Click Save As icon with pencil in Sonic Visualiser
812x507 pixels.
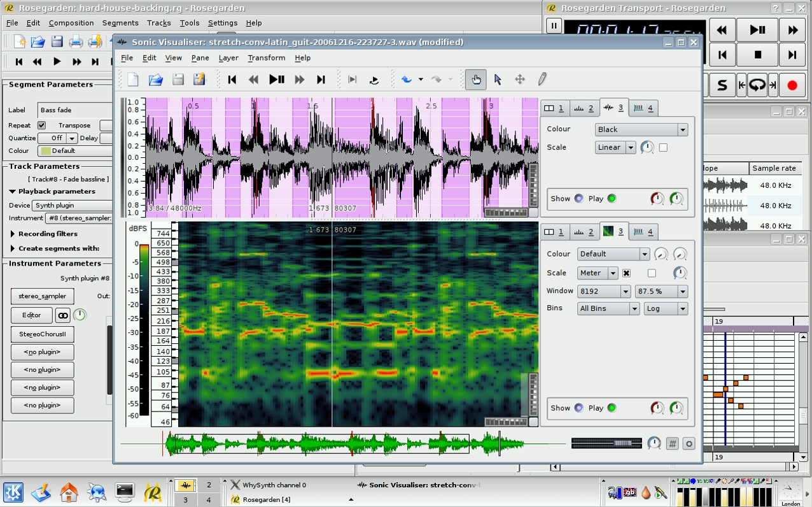[x=200, y=80]
